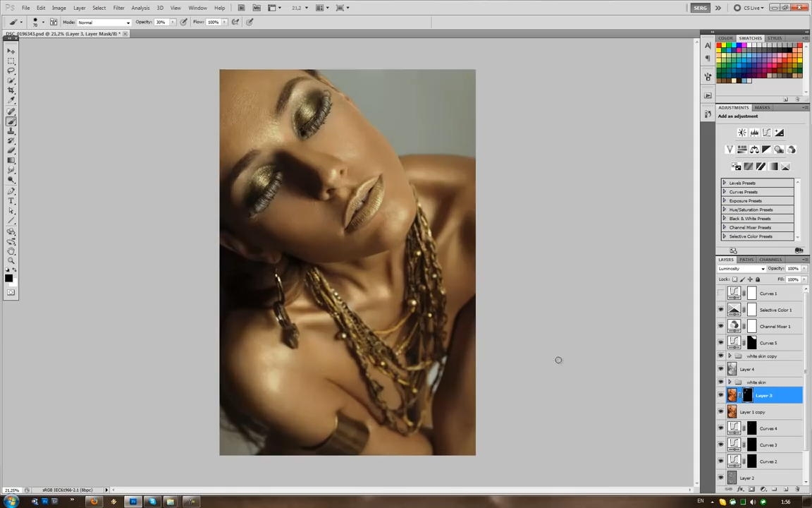This screenshot has width=812, height=508.
Task: Expand the white skin copy group
Action: click(730, 356)
